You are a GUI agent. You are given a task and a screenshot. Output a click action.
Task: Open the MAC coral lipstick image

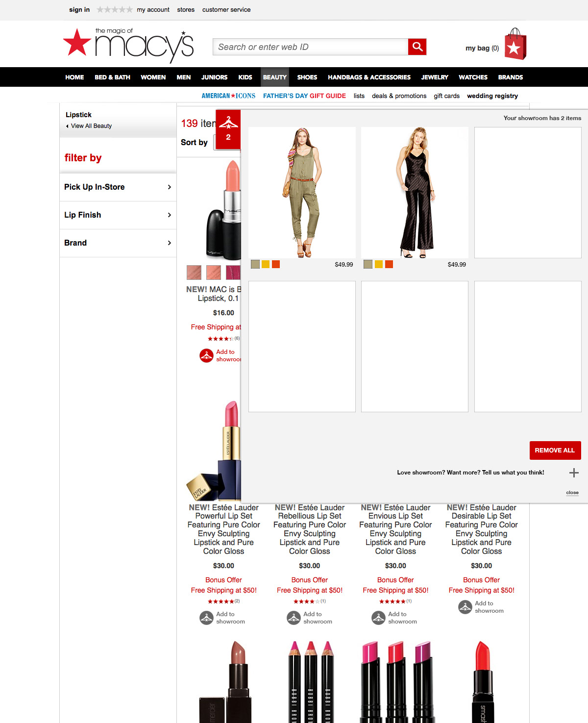tap(223, 210)
